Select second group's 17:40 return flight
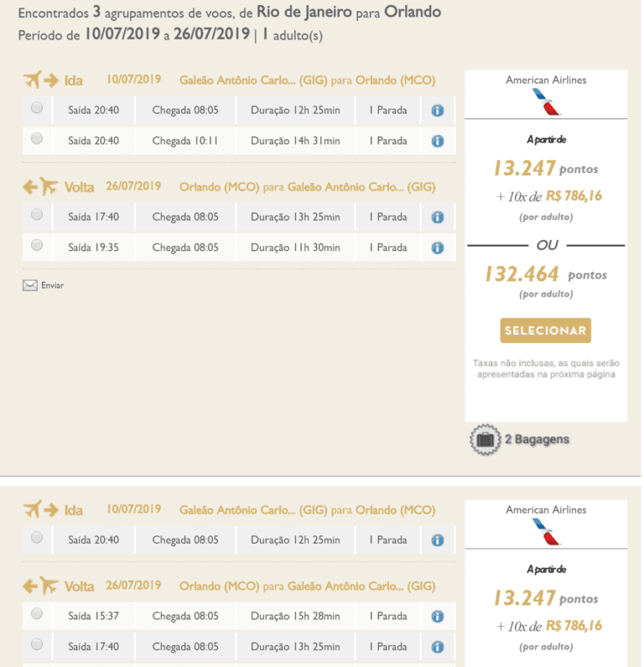This screenshot has height=667, width=644. click(x=37, y=644)
